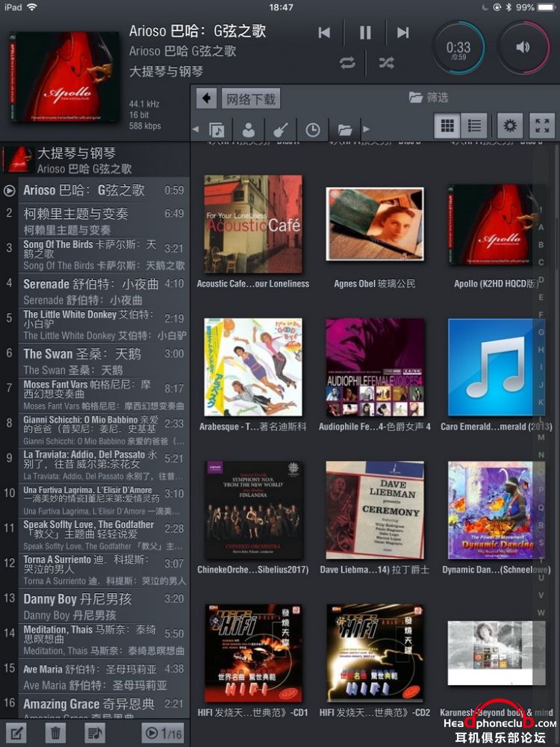The height and width of the screenshot is (747, 560).
Task: Jump to letter M in the index
Action: point(541,437)
